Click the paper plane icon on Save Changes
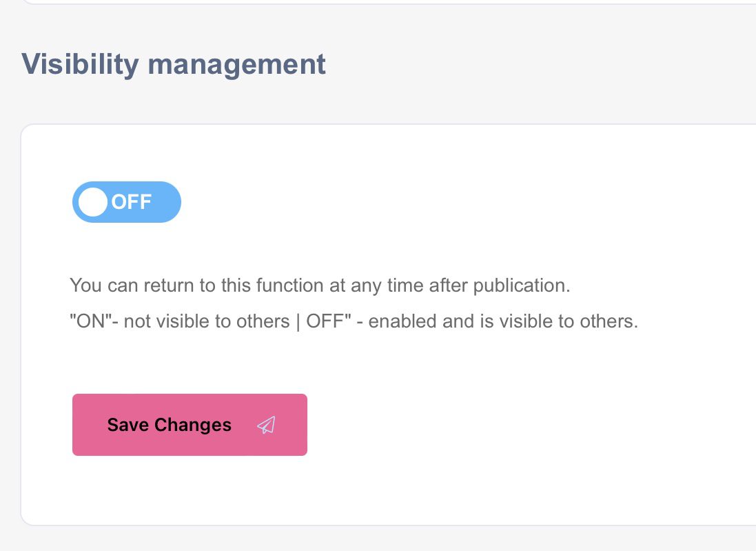Screen dimensions: 756x551 pos(266,425)
